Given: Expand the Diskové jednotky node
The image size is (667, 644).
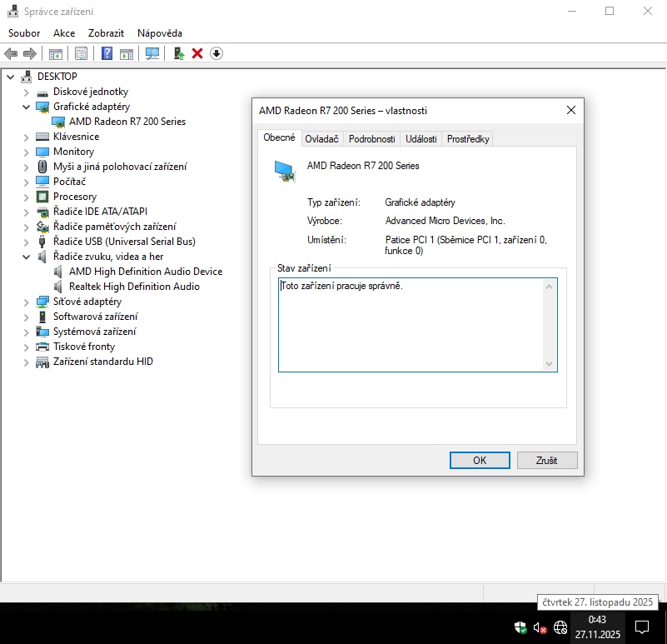Looking at the screenshot, I should (x=26, y=92).
